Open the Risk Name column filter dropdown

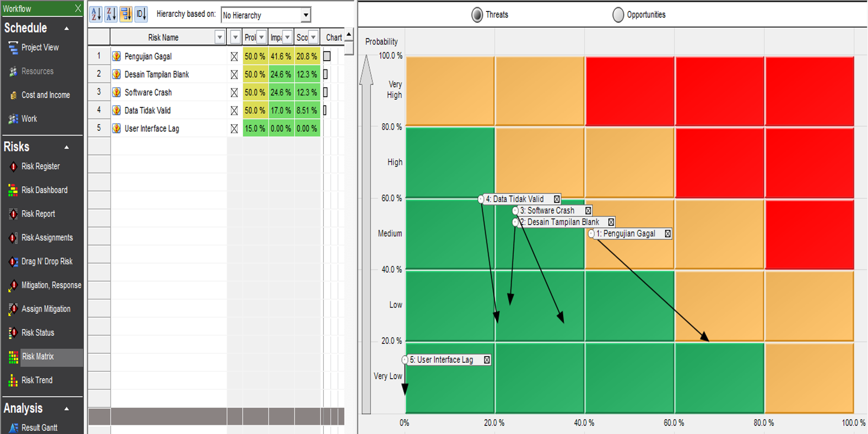click(x=219, y=37)
